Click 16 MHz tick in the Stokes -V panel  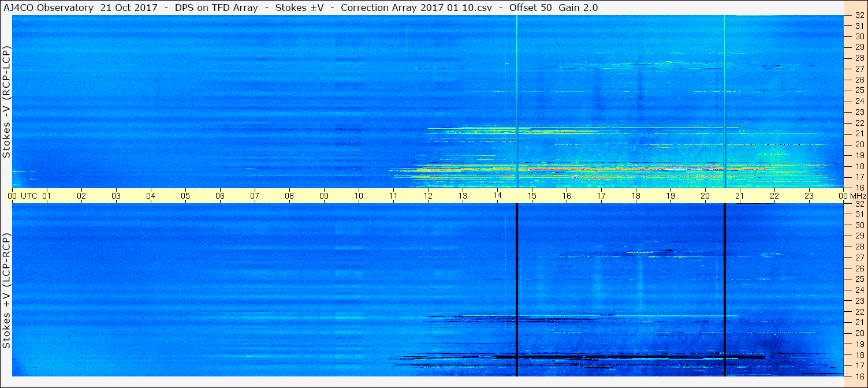[859, 187]
